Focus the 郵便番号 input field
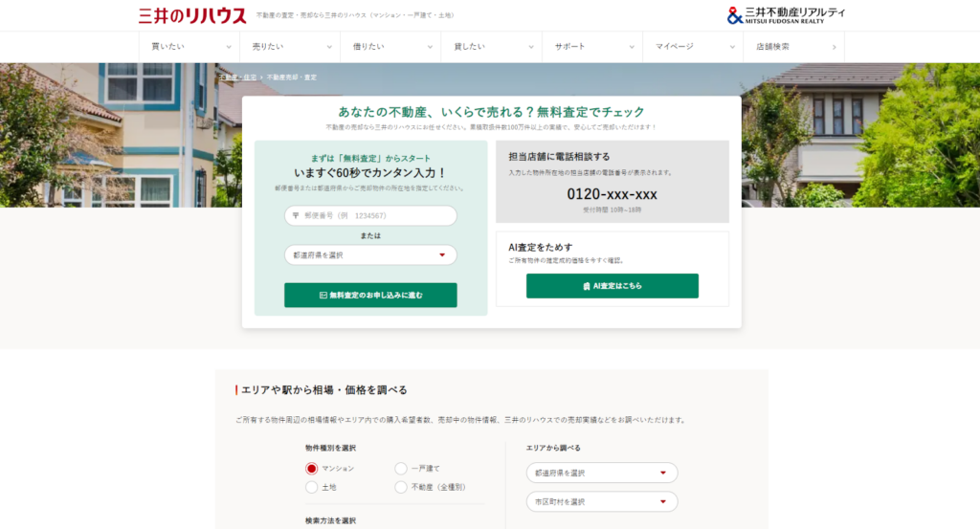The height and width of the screenshot is (529, 980). [x=370, y=215]
